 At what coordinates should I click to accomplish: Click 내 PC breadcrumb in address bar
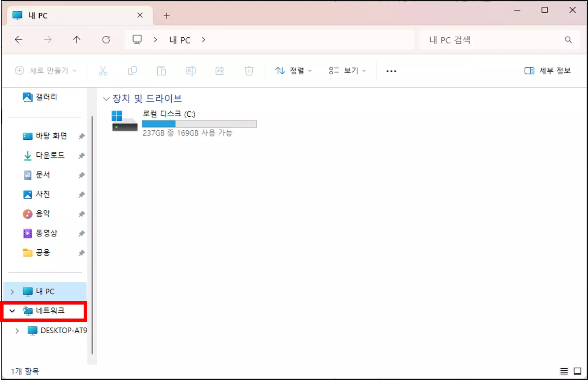(180, 40)
